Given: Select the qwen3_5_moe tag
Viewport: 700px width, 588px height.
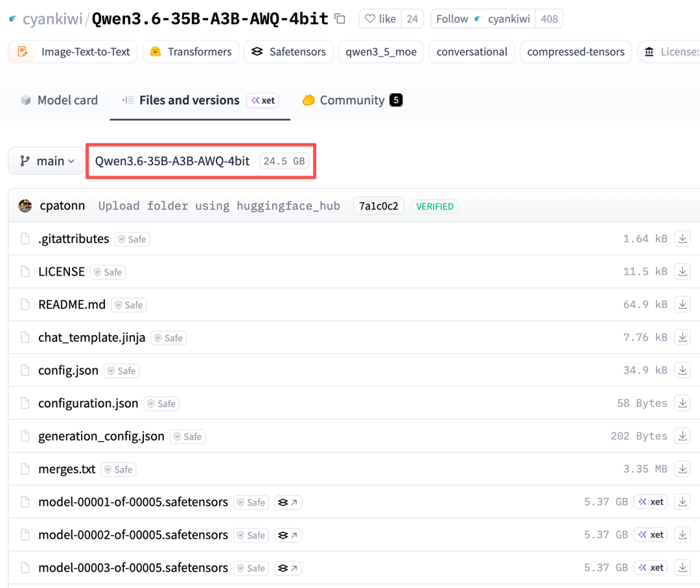Looking at the screenshot, I should [x=381, y=52].
